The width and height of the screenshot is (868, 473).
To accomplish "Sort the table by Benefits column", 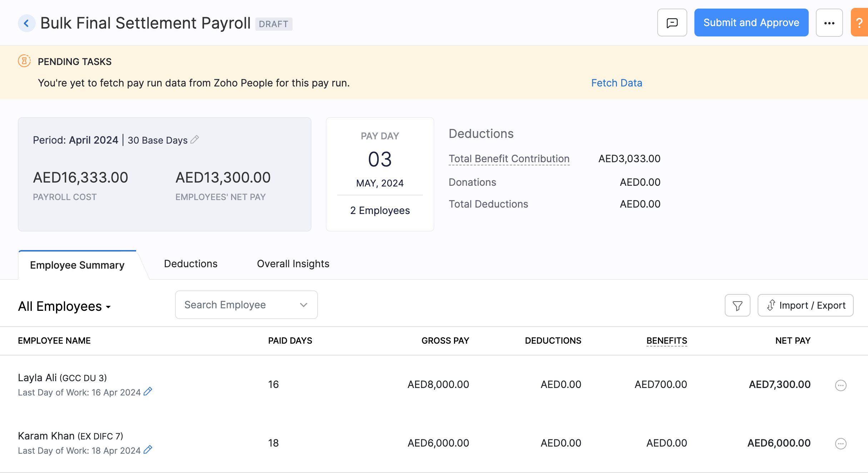I will [666, 340].
